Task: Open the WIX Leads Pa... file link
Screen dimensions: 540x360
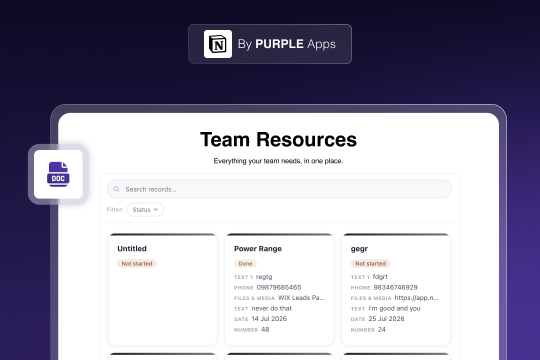Action: tap(301, 298)
